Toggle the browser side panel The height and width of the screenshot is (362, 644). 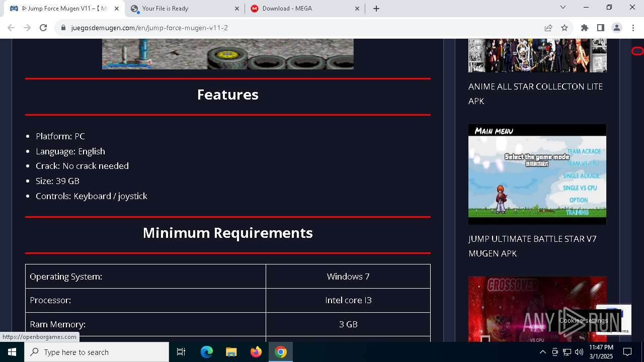601,28
